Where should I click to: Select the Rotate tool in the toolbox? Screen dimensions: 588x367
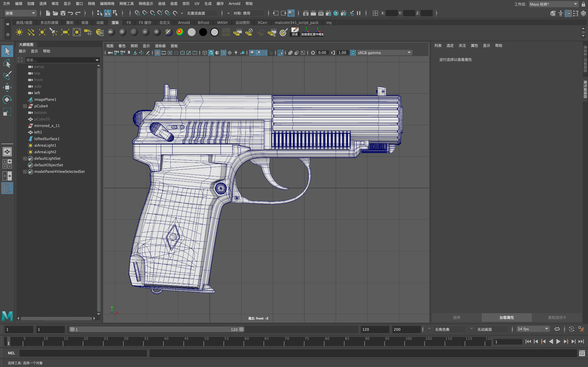pos(7,99)
